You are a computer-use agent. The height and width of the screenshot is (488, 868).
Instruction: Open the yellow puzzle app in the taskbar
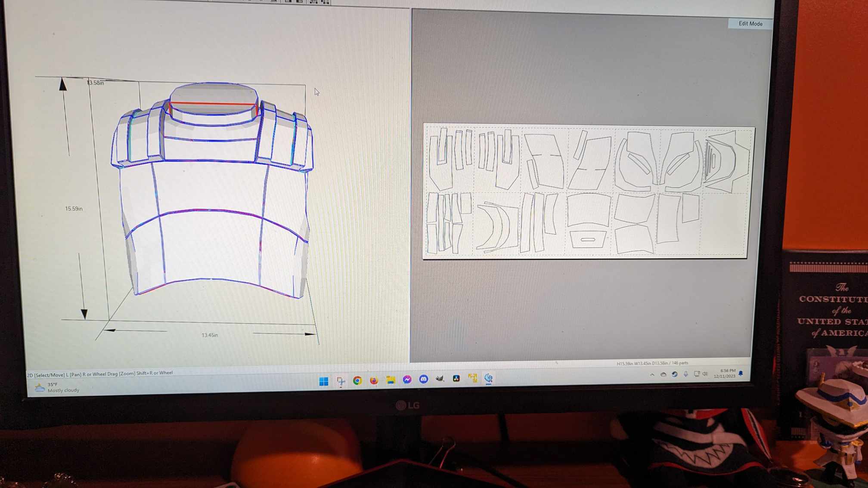pyautogui.click(x=472, y=378)
